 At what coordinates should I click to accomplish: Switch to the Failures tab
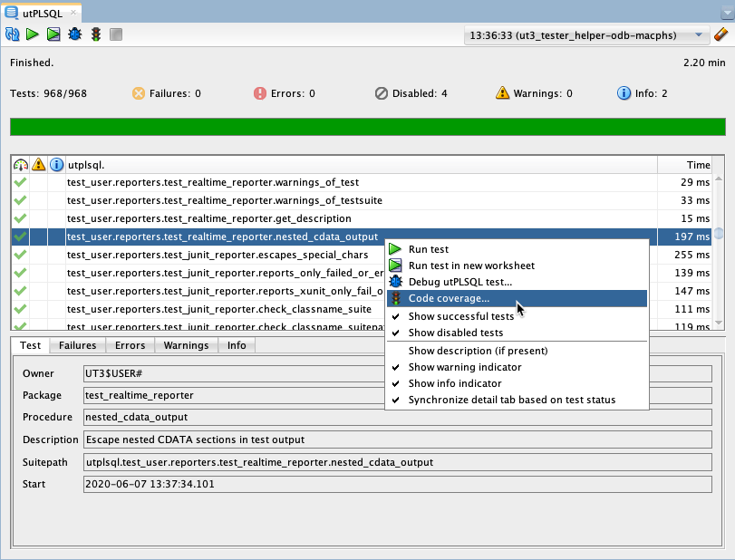tap(78, 345)
